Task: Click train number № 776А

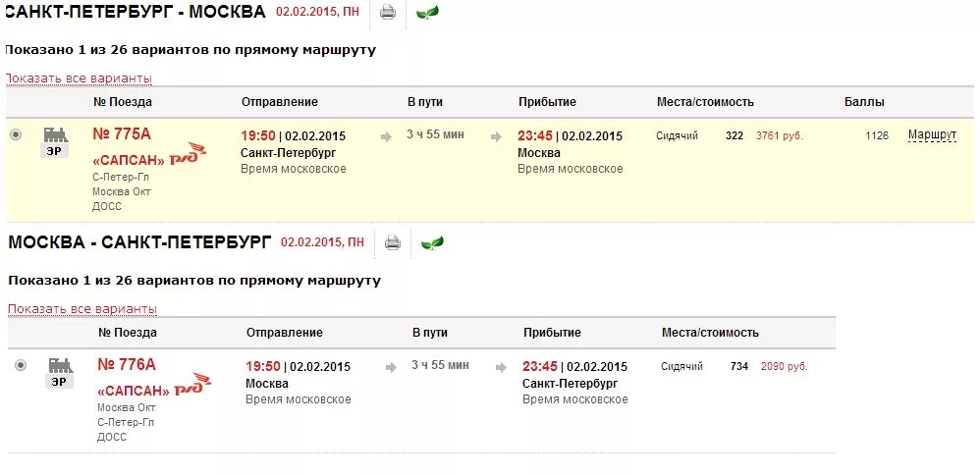Action: (127, 364)
